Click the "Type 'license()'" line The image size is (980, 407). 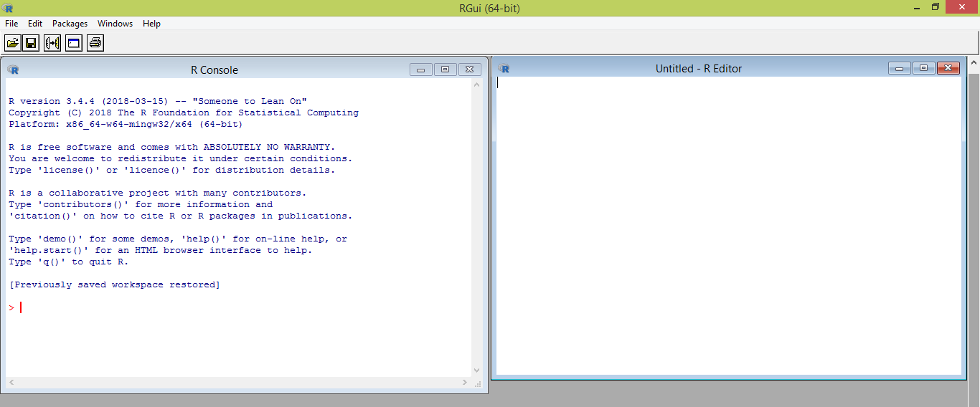coord(172,170)
